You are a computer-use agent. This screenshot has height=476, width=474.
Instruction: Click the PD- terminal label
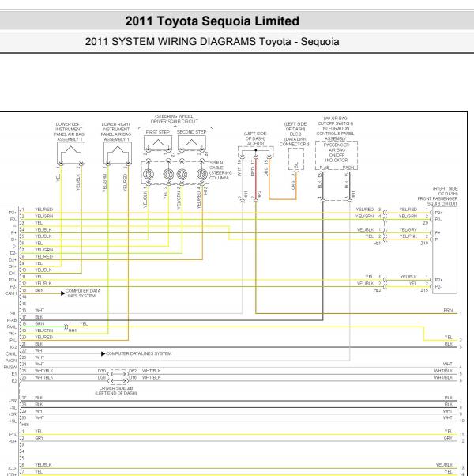pos(13,434)
